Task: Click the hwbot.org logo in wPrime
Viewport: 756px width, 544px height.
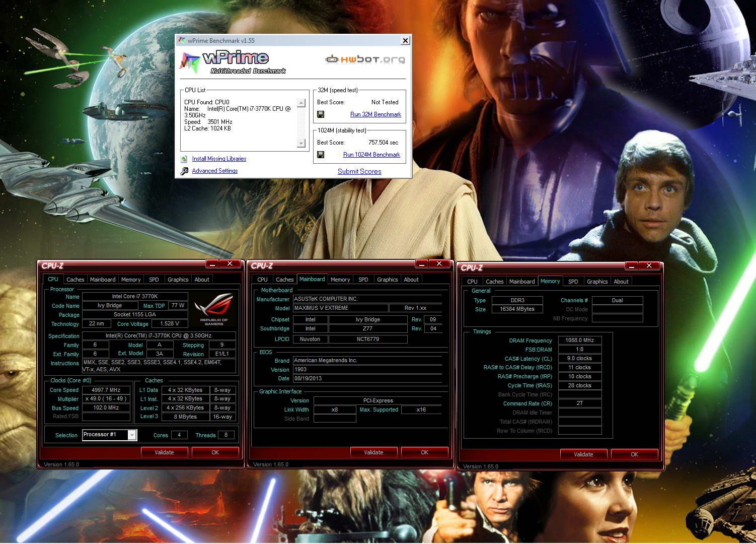Action: point(365,59)
